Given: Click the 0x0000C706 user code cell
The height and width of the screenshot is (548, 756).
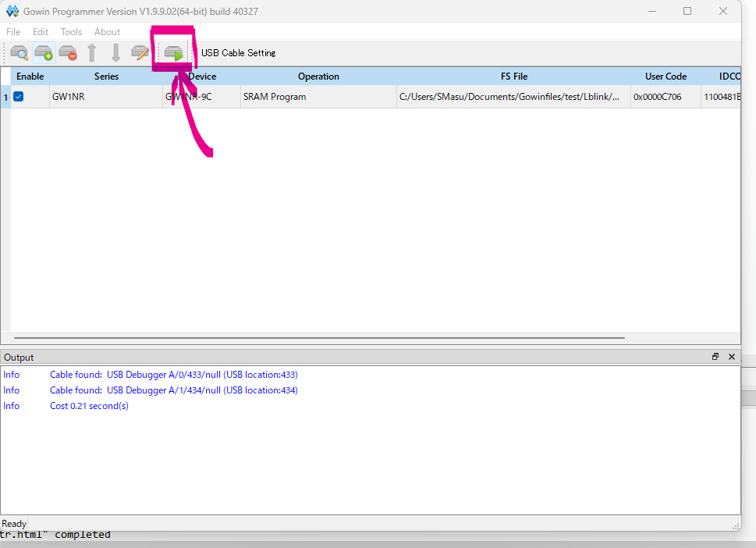Looking at the screenshot, I should click(665, 97).
